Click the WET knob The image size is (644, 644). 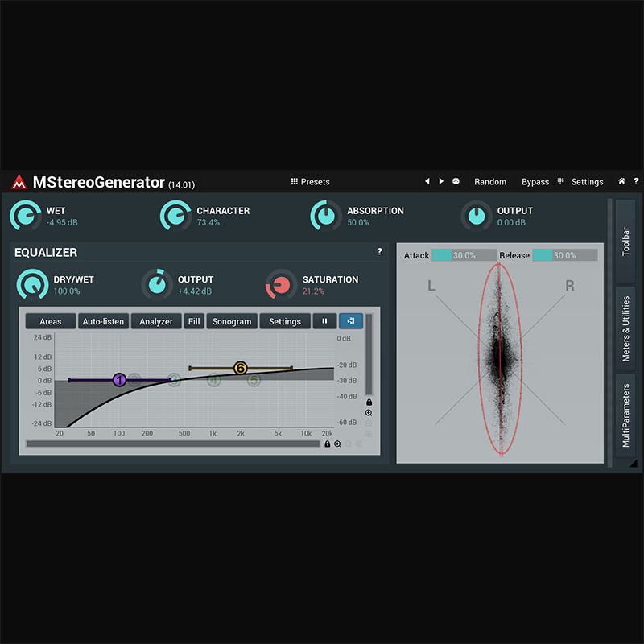(x=26, y=216)
